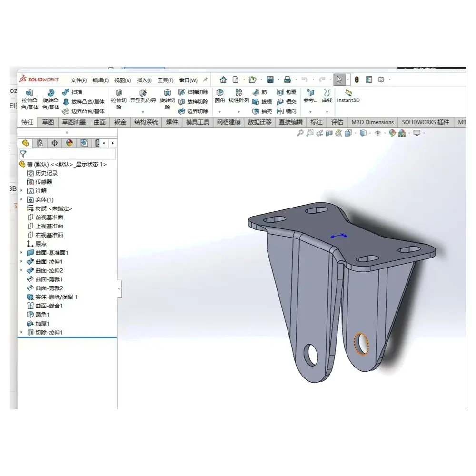
Task: Open the 工具(T) menu
Action: click(x=166, y=80)
